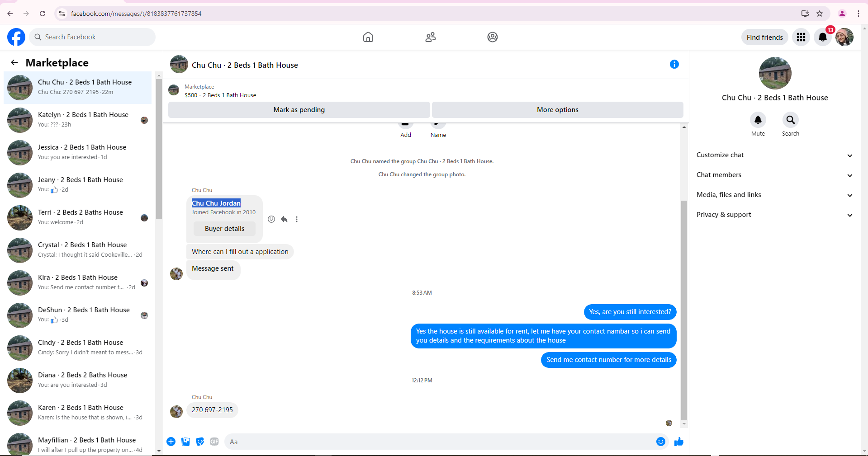The image size is (868, 456).
Task: Open Kira 2 Beds 1 Bath House chat
Action: pos(78,282)
